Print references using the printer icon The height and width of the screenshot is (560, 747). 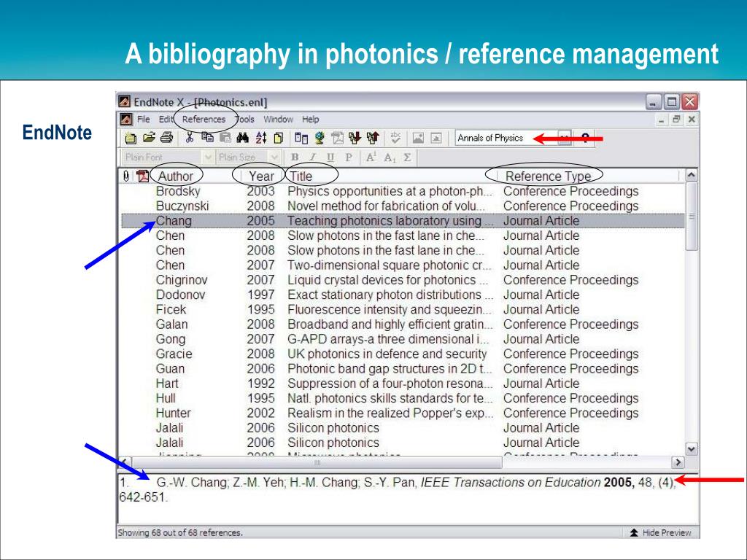coord(166,138)
